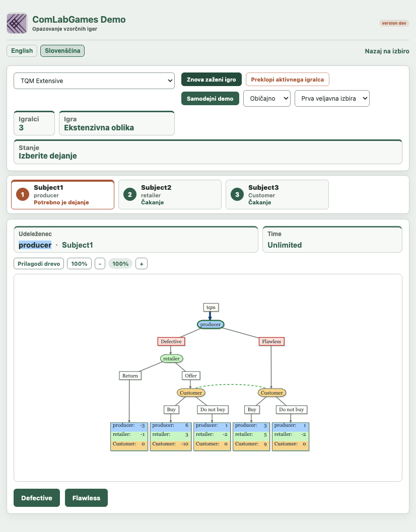Click the number 1 badge for Subject1
The image size is (416, 532).
coord(23,194)
